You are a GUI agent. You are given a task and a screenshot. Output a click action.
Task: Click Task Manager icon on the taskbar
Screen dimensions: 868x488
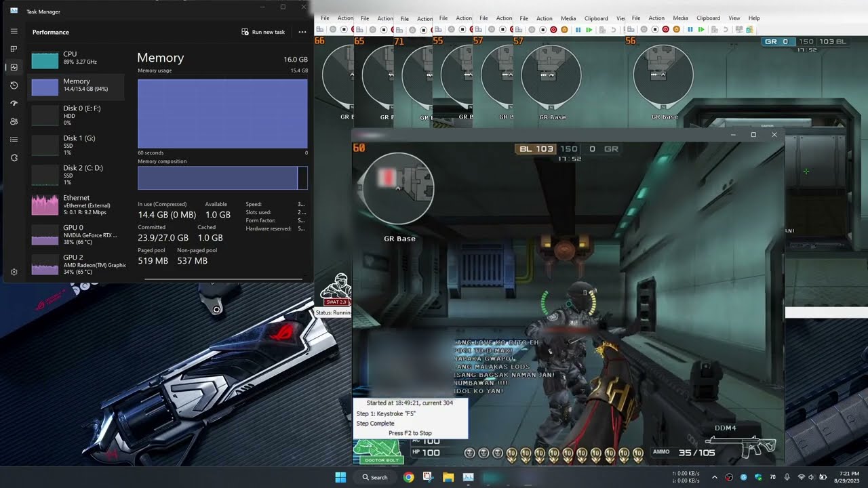click(x=468, y=477)
